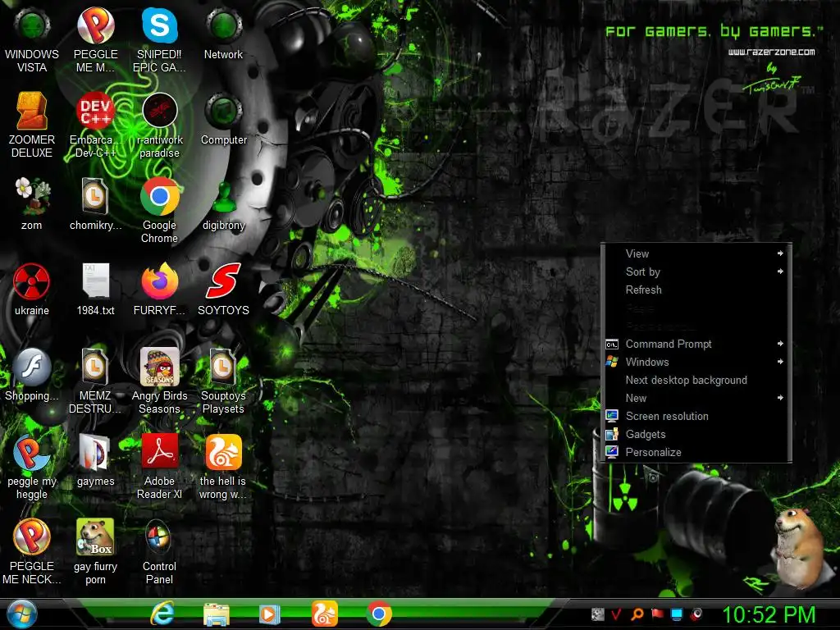The height and width of the screenshot is (630, 840).
Task: Select the PEGGLE ME M... desktop shortcut
Action: (95, 41)
